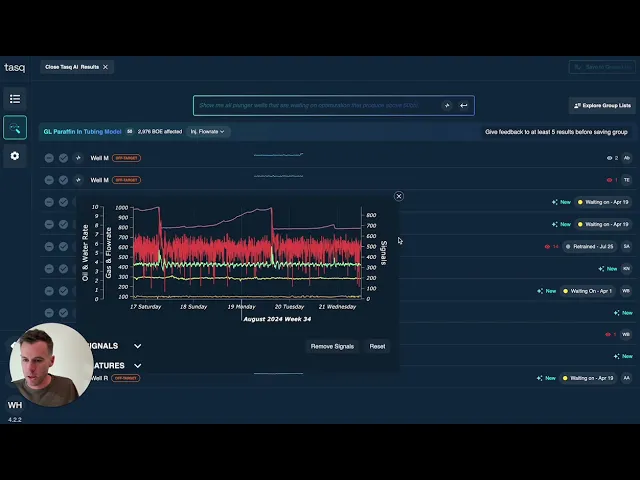Viewport: 640px width, 480px height.
Task: Click the dimmed Save to Group List button
Action: pos(602,67)
